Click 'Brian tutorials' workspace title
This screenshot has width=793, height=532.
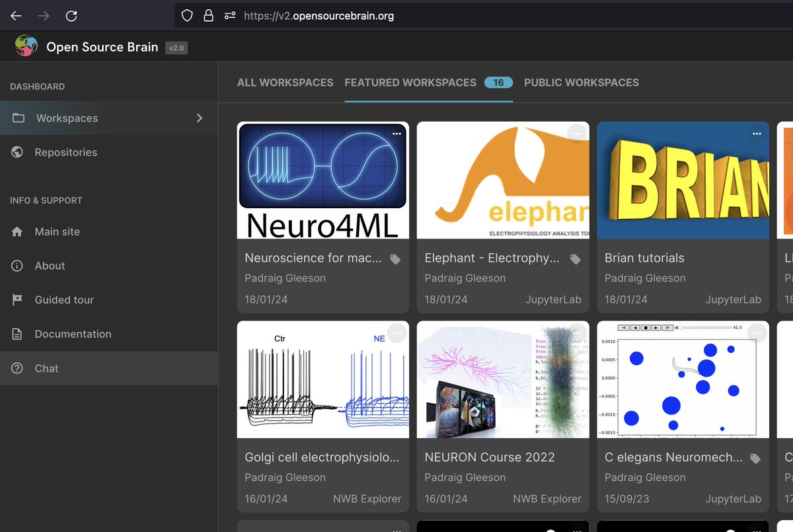(x=644, y=258)
